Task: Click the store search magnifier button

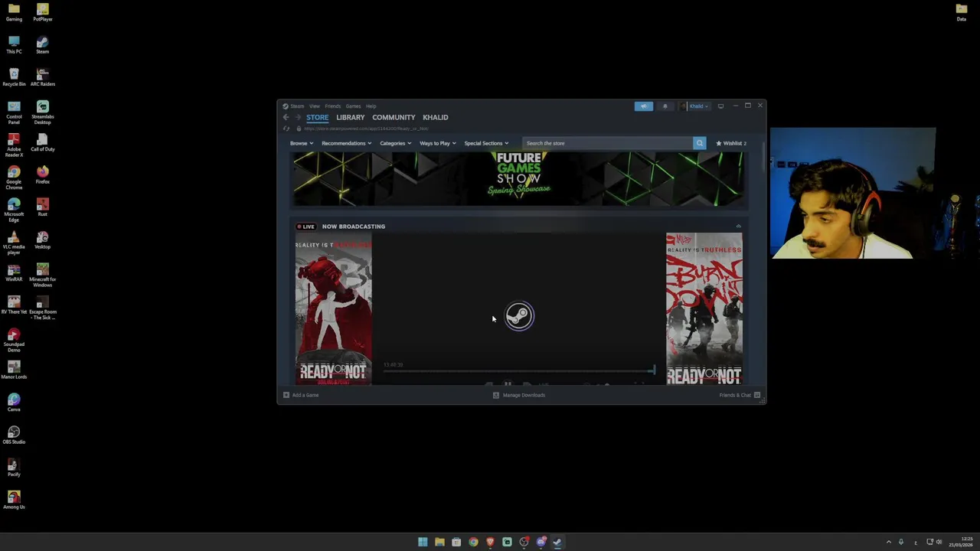Action: tap(699, 143)
